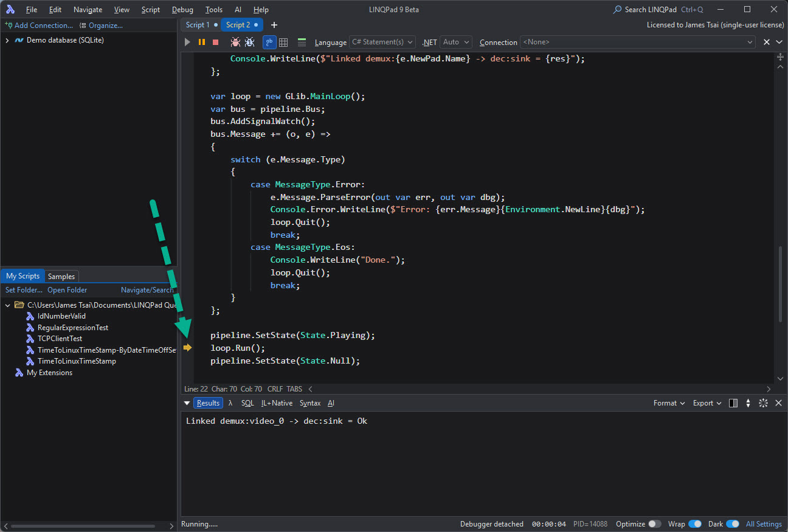This screenshot has width=788, height=532.
Task: Select the IL+Native output tab
Action: tap(277, 403)
